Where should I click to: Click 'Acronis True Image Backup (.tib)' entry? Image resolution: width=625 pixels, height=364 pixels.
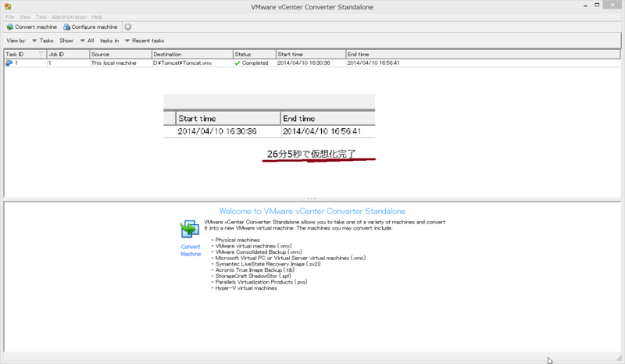255,270
